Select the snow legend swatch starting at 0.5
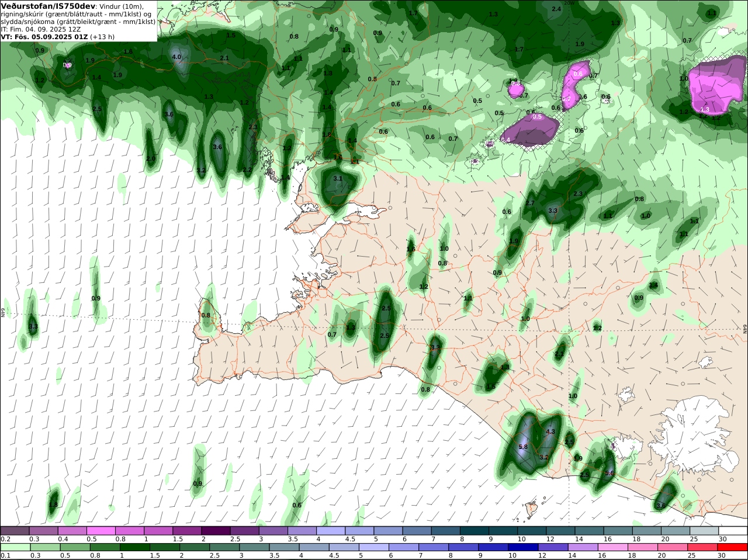748x560 pixels. [101, 530]
